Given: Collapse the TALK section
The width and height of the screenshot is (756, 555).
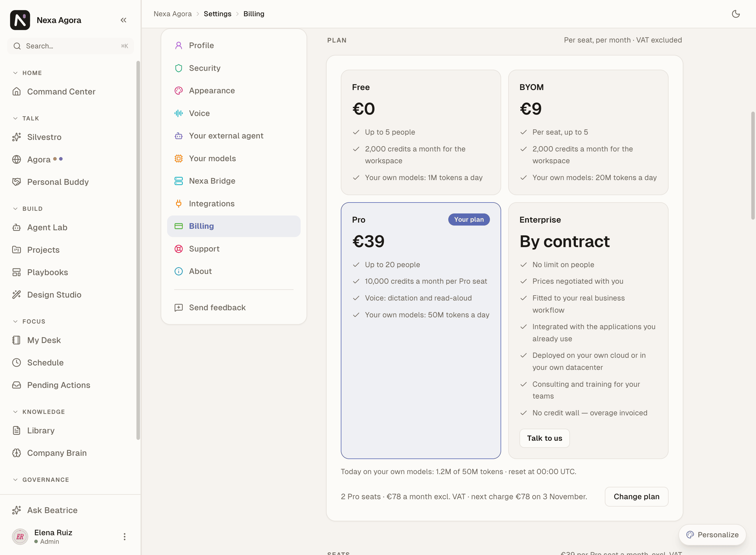Looking at the screenshot, I should point(15,118).
